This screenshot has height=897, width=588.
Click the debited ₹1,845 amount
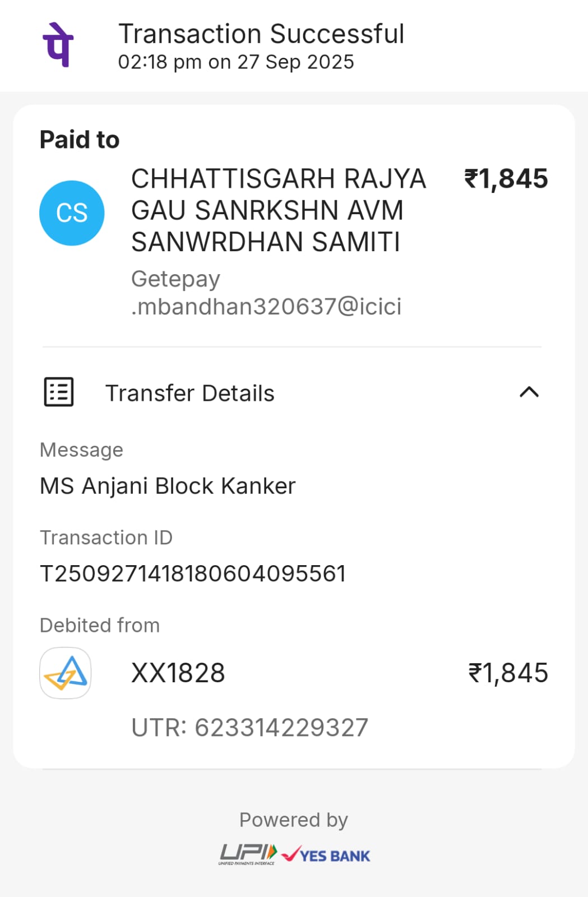coord(508,673)
